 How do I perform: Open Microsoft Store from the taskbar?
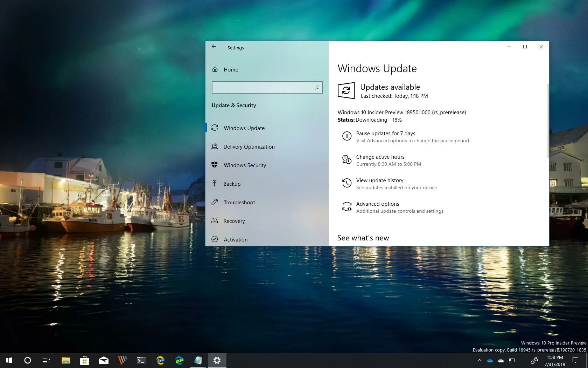pos(85,360)
